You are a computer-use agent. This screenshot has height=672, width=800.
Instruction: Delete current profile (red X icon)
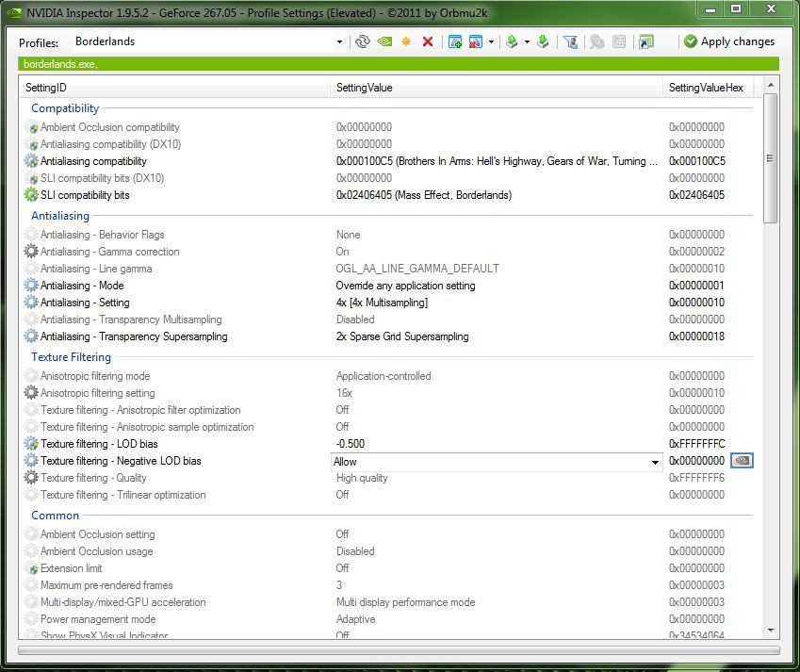[428, 41]
